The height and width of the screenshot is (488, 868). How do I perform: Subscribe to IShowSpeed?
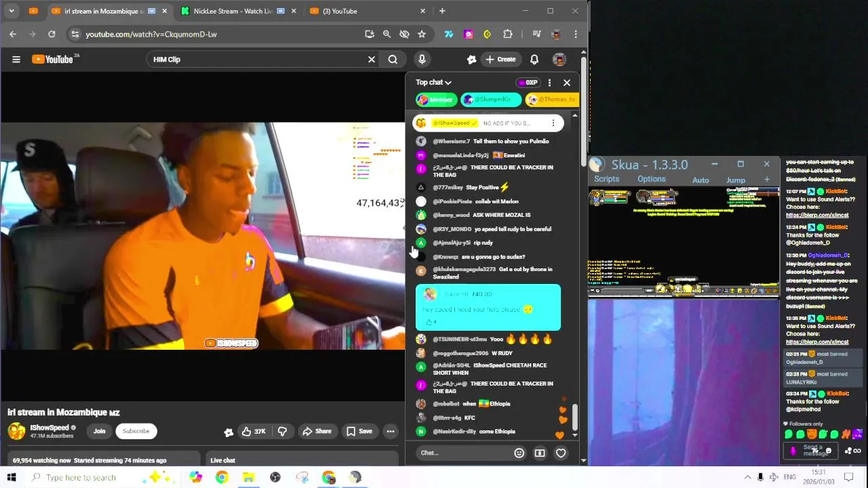click(136, 431)
